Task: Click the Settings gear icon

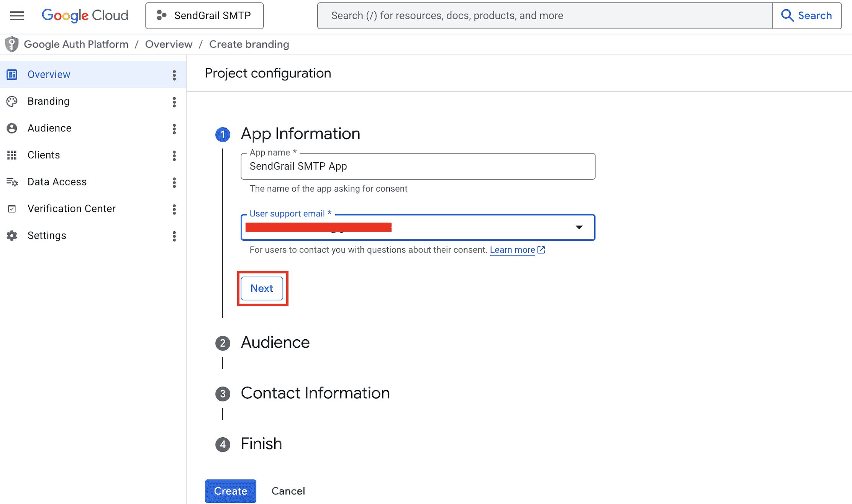Action: [x=12, y=236]
